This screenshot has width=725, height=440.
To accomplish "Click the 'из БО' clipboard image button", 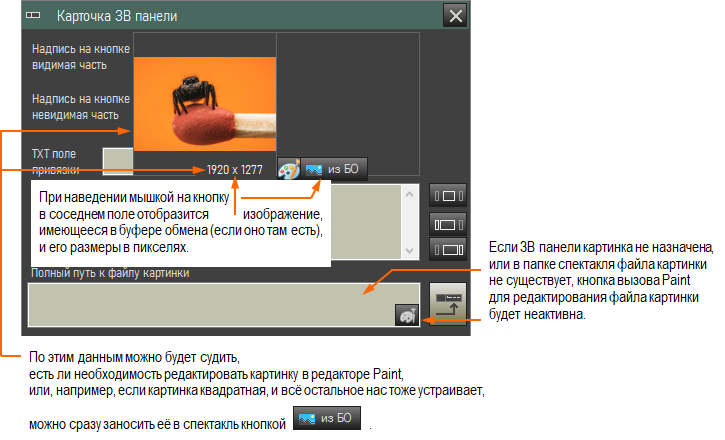I will (x=334, y=169).
